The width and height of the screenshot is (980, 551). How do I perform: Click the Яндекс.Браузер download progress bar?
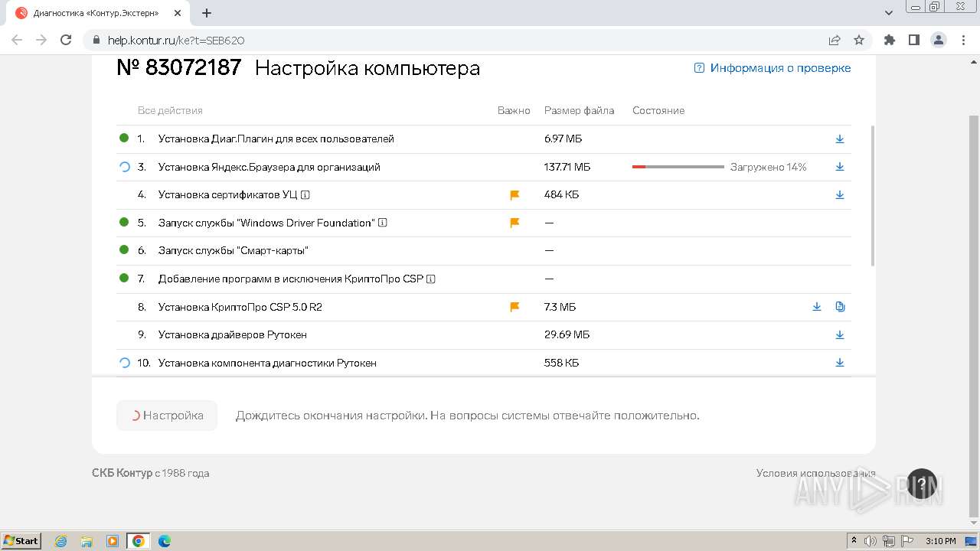click(x=678, y=167)
